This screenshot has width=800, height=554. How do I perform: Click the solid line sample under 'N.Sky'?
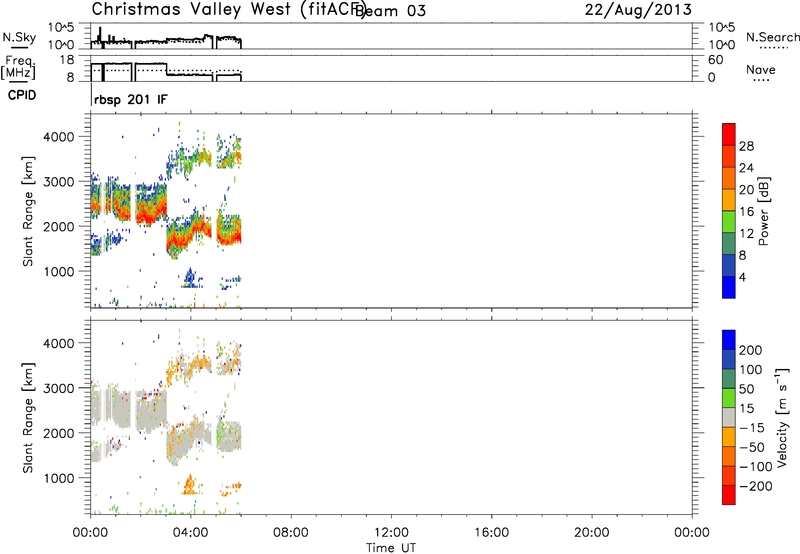[19, 47]
